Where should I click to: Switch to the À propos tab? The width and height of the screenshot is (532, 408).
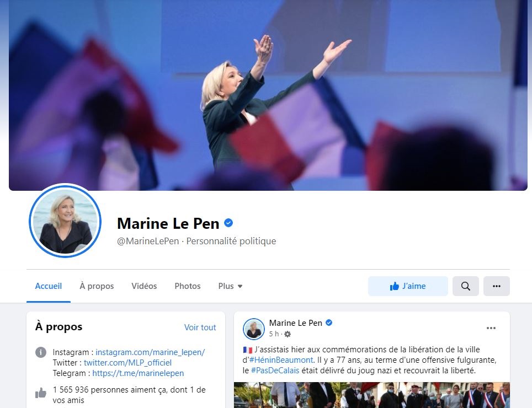coord(97,286)
